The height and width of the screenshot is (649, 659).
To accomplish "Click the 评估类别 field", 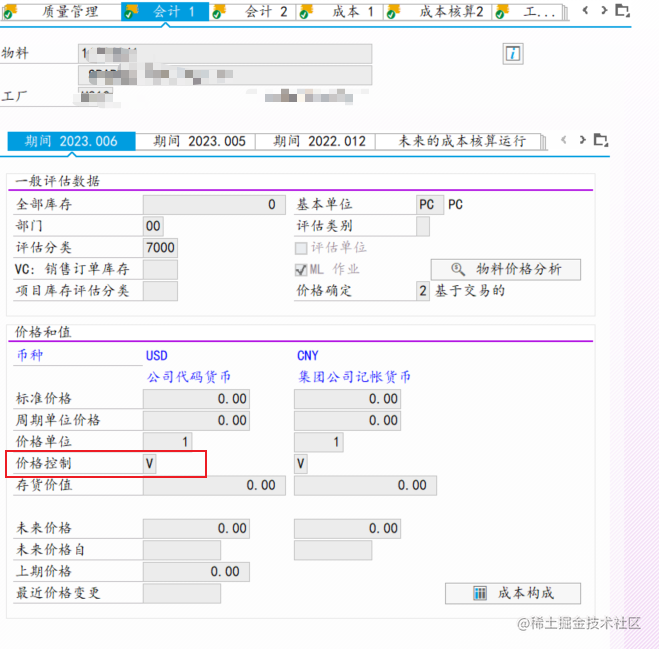I will pos(423,226).
